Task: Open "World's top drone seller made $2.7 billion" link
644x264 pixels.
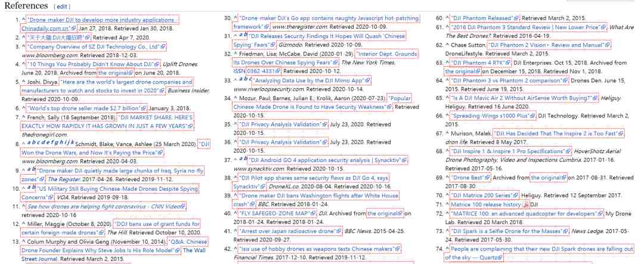Action: click(86, 108)
